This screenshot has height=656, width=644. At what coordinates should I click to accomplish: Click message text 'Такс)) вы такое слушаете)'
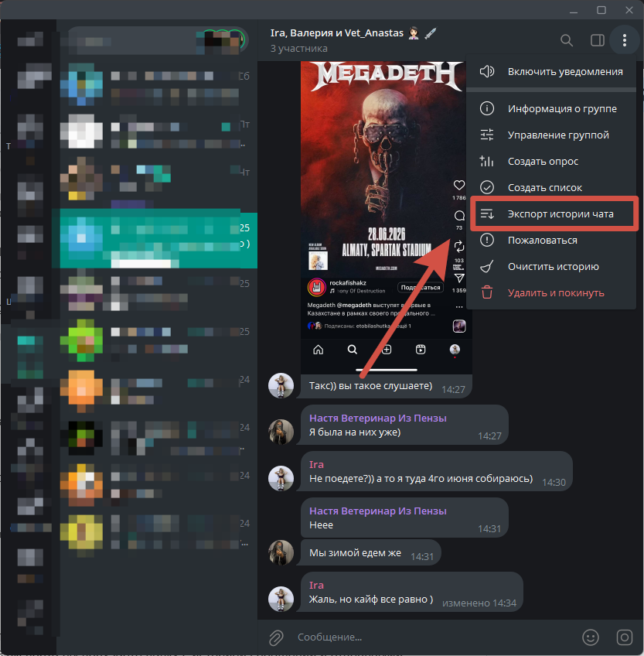pyautogui.click(x=370, y=386)
